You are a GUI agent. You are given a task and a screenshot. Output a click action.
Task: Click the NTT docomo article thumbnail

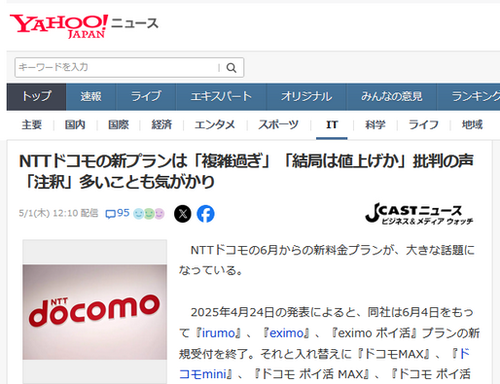[x=95, y=312]
